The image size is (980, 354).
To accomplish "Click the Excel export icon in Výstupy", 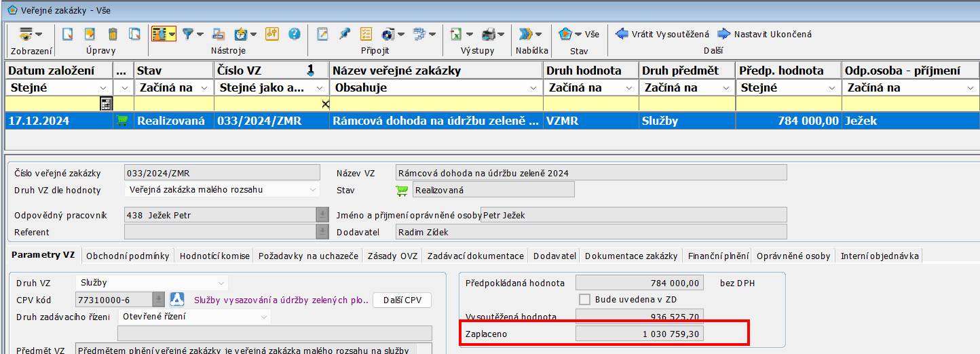I will [x=455, y=34].
